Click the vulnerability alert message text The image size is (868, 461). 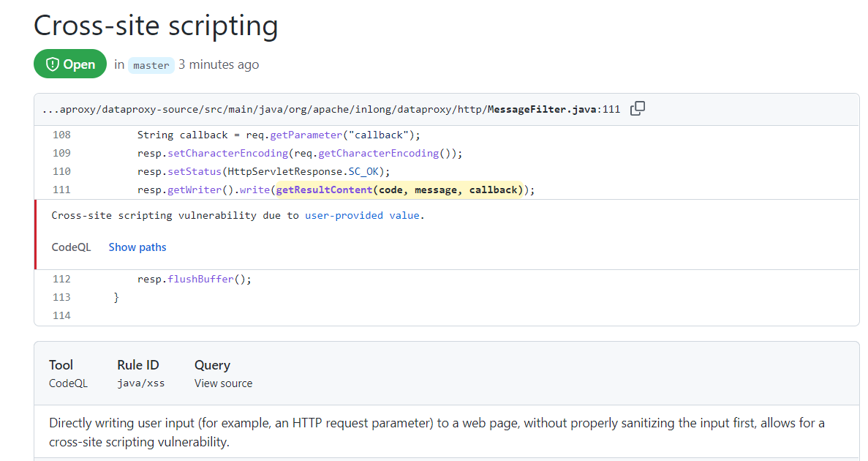click(x=238, y=215)
